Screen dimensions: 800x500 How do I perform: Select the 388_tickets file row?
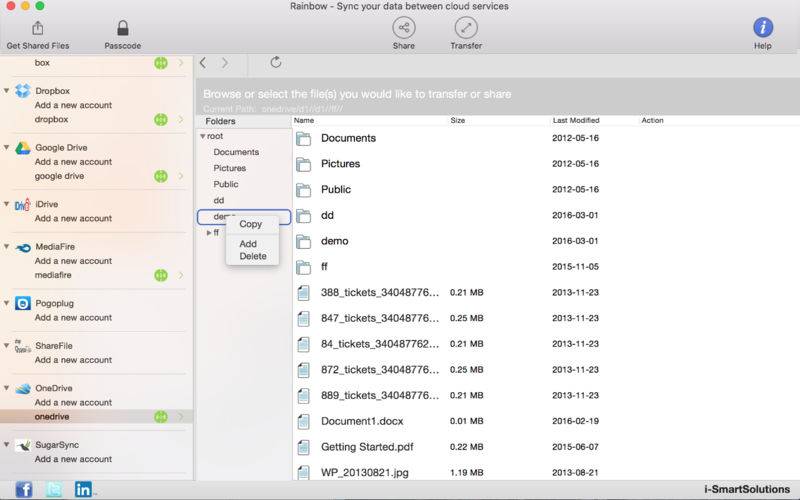pyautogui.click(x=546, y=292)
